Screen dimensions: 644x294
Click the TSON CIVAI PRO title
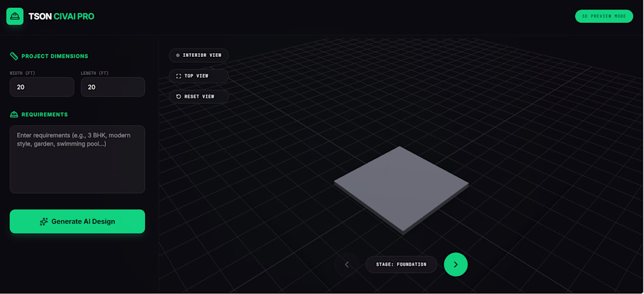(x=61, y=16)
